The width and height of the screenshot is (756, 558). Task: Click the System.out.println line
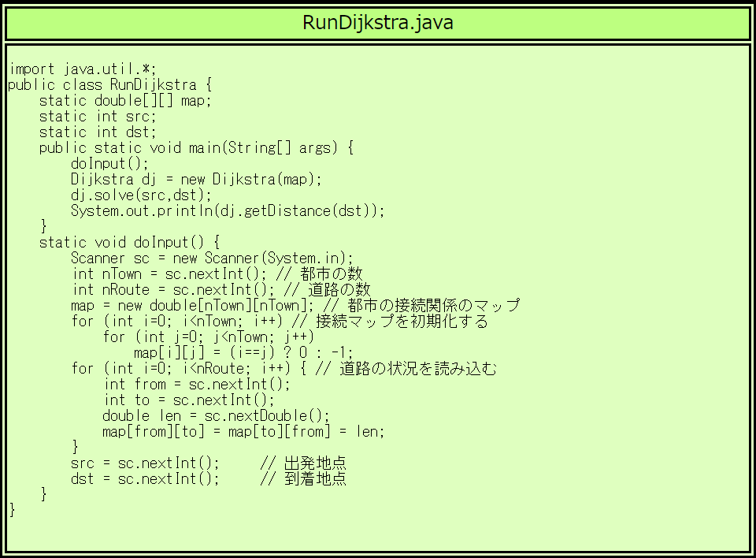pos(228,210)
